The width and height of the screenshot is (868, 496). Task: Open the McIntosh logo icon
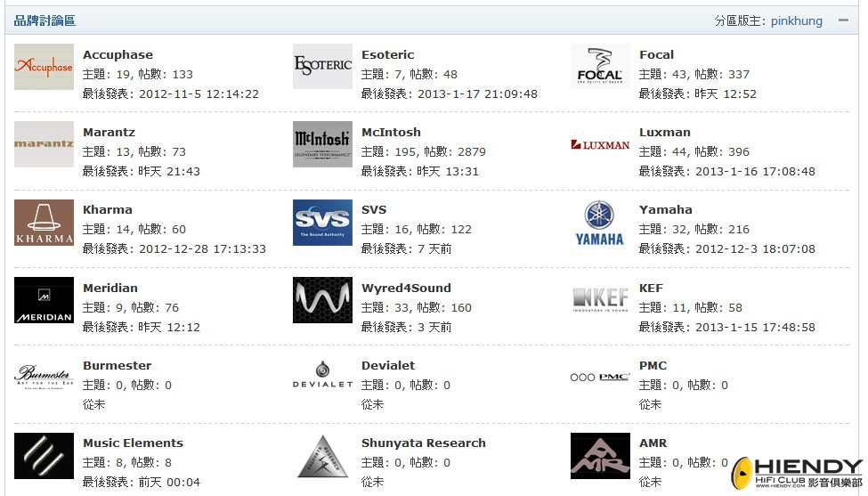pos(322,144)
